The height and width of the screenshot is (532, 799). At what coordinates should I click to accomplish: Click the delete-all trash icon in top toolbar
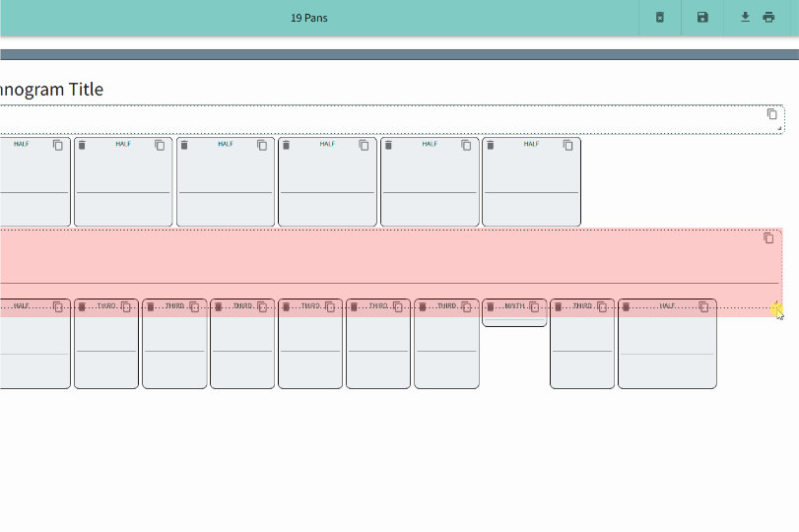click(x=660, y=18)
